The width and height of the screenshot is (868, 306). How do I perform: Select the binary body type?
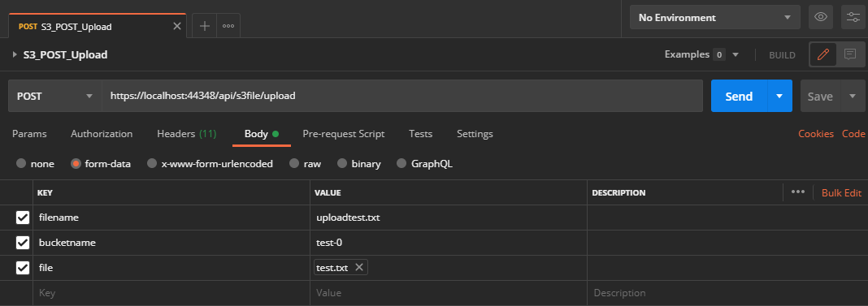342,164
